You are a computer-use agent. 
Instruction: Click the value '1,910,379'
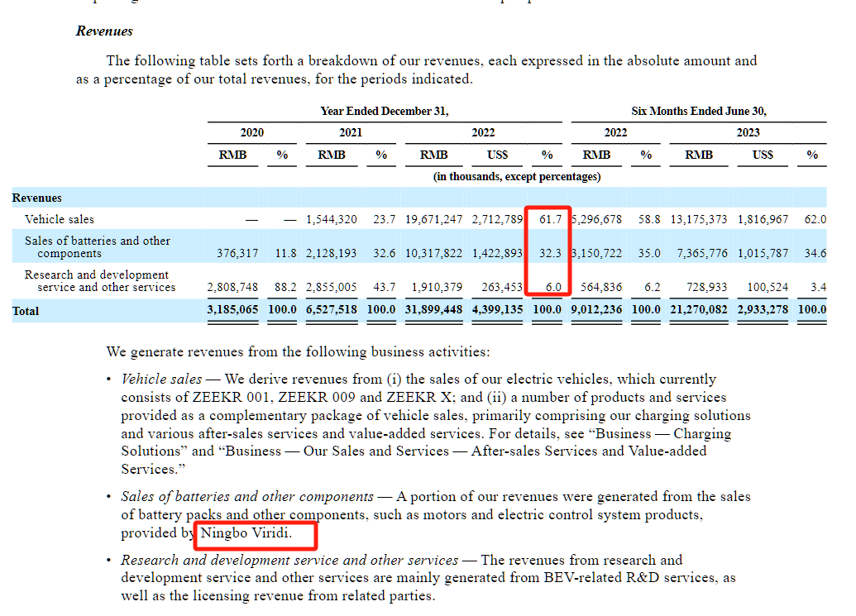pyautogui.click(x=437, y=288)
